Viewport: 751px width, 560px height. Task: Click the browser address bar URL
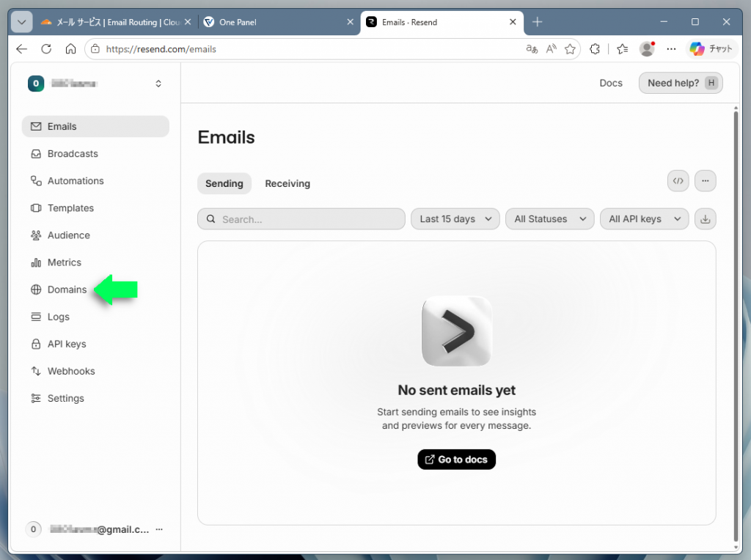(x=161, y=49)
